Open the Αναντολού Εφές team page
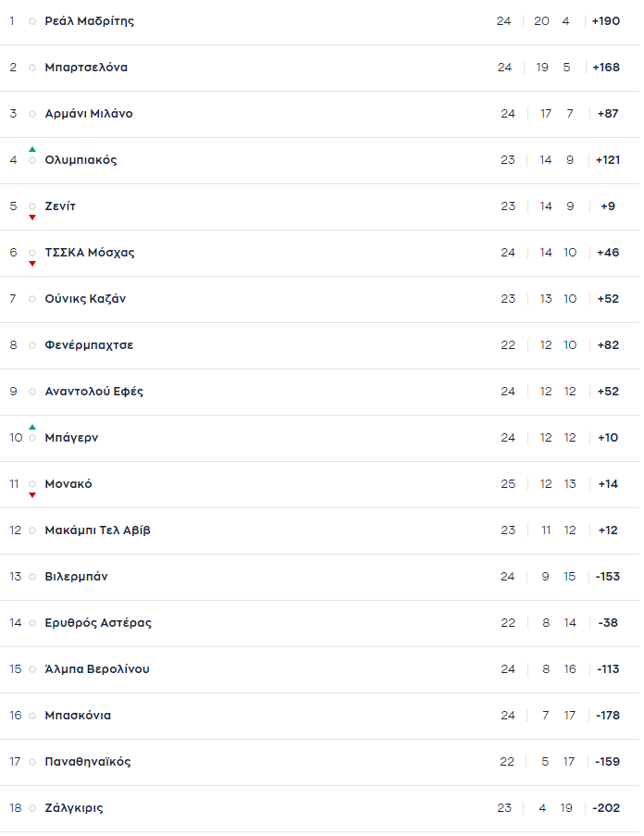The width and height of the screenshot is (644, 836). [x=94, y=392]
